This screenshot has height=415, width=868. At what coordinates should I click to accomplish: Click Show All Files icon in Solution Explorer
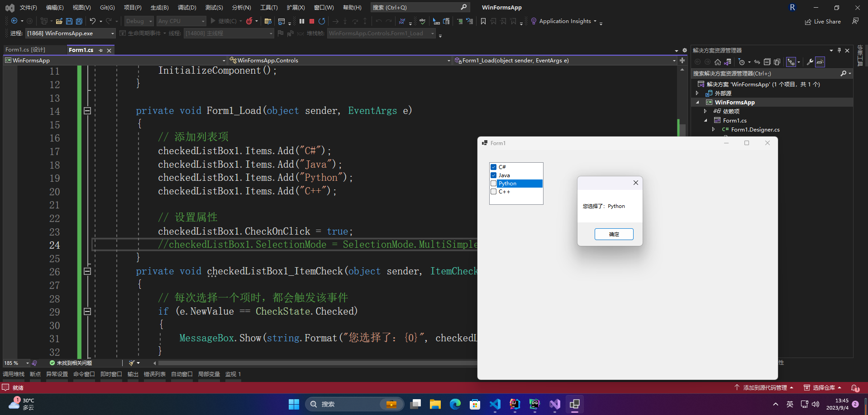point(777,62)
